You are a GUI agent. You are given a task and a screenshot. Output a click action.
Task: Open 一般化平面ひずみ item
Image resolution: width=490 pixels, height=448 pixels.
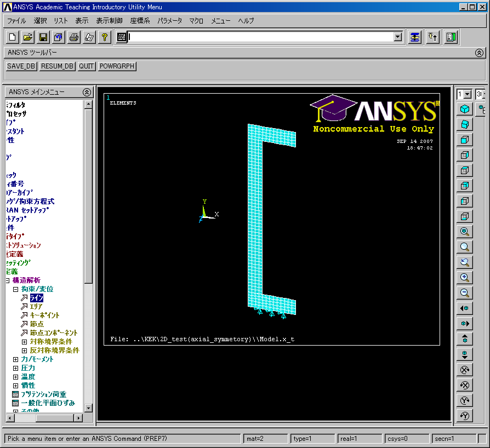(x=48, y=403)
